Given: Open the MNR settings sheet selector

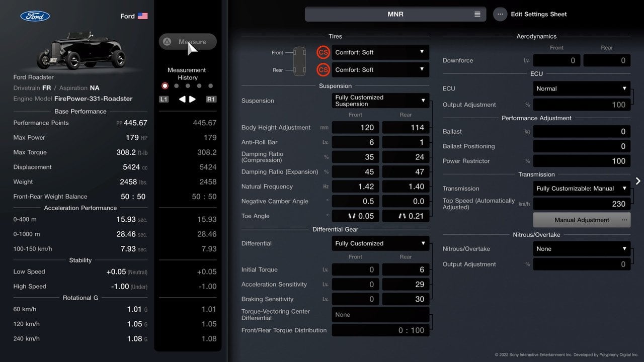Looking at the screenshot, I should [x=395, y=14].
